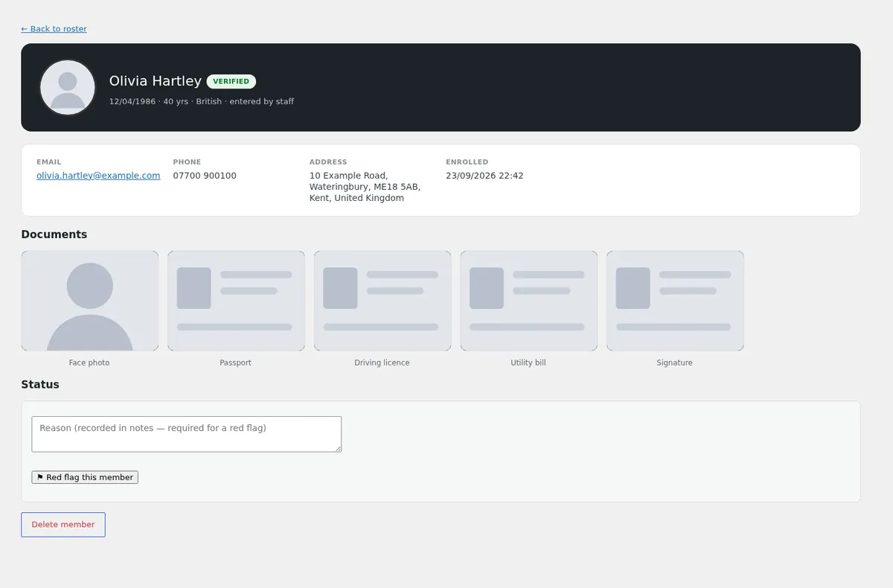Click the phone number 07700 900100

click(205, 176)
